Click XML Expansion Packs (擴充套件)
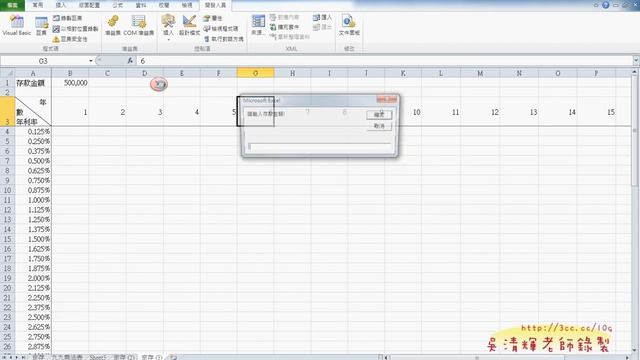640x360 pixels. pyautogui.click(x=284, y=27)
